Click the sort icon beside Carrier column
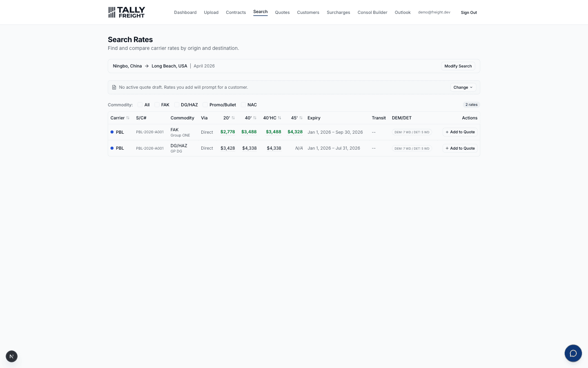 point(127,118)
